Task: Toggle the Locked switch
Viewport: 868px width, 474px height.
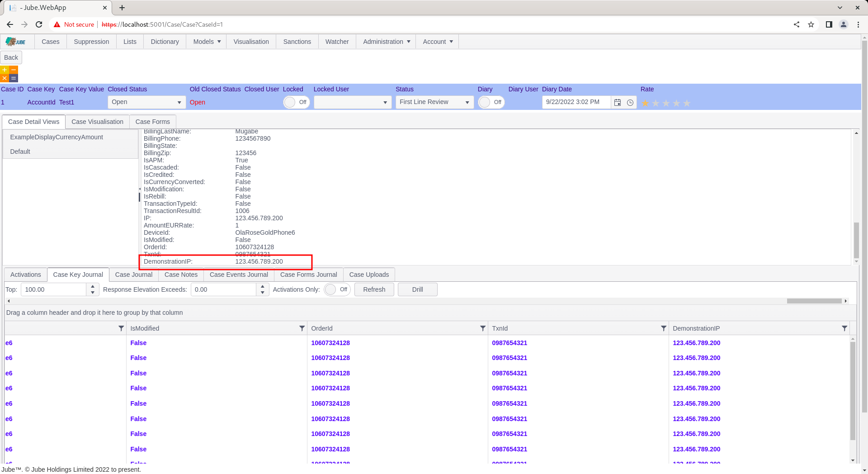Action: point(297,102)
